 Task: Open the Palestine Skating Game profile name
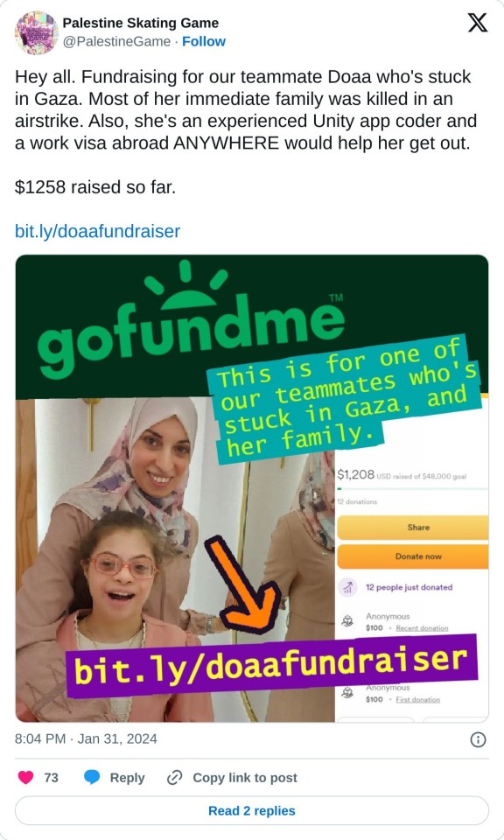[x=140, y=23]
